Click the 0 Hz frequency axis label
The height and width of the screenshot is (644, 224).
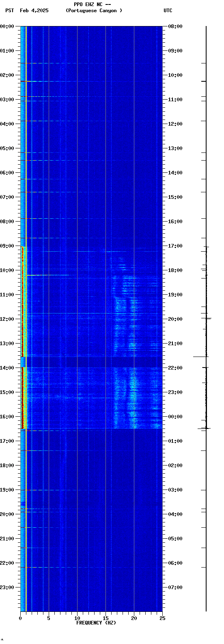tap(20, 618)
